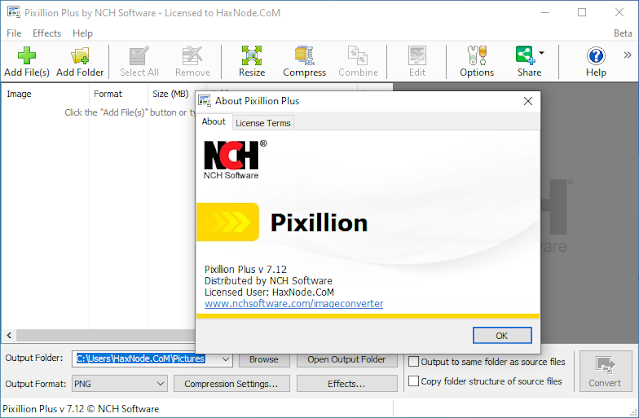Click the Open Output Folder button
This screenshot has height=418, width=639.
(x=346, y=360)
